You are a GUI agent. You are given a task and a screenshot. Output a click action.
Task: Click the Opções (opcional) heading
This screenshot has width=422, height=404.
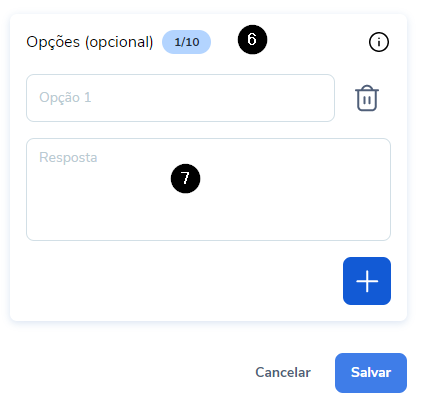(90, 42)
